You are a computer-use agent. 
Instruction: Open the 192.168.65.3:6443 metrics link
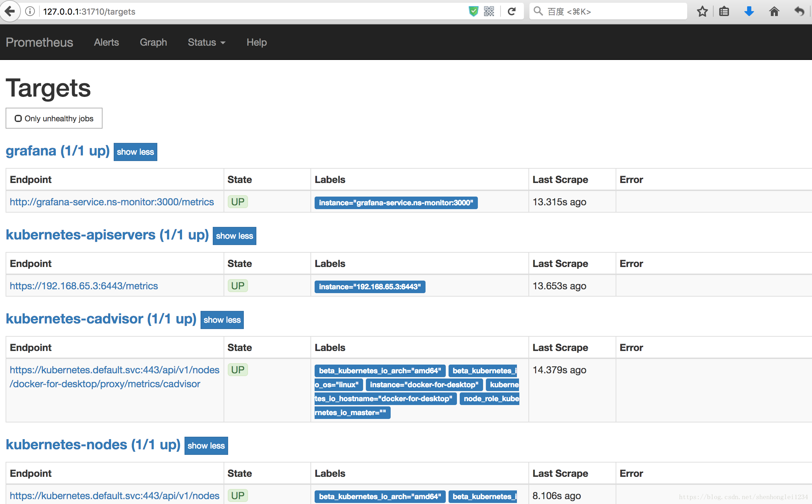pos(84,286)
